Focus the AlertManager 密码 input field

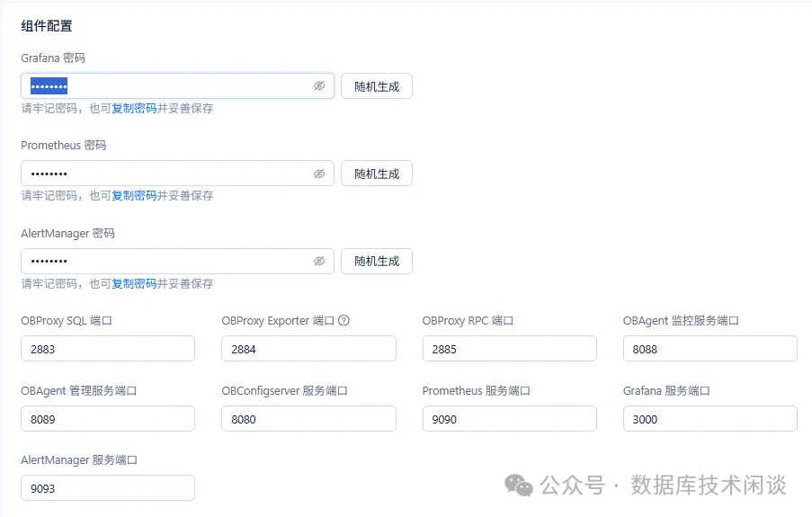(x=177, y=261)
